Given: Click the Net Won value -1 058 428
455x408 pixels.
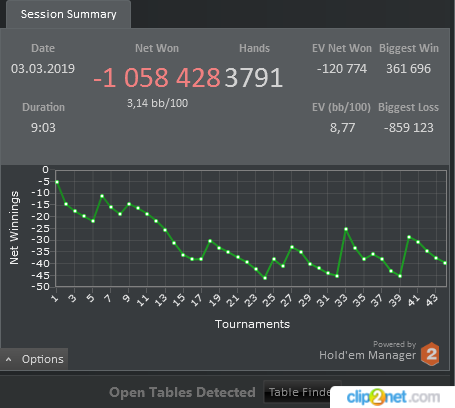Looking at the screenshot, I should pos(157,78).
